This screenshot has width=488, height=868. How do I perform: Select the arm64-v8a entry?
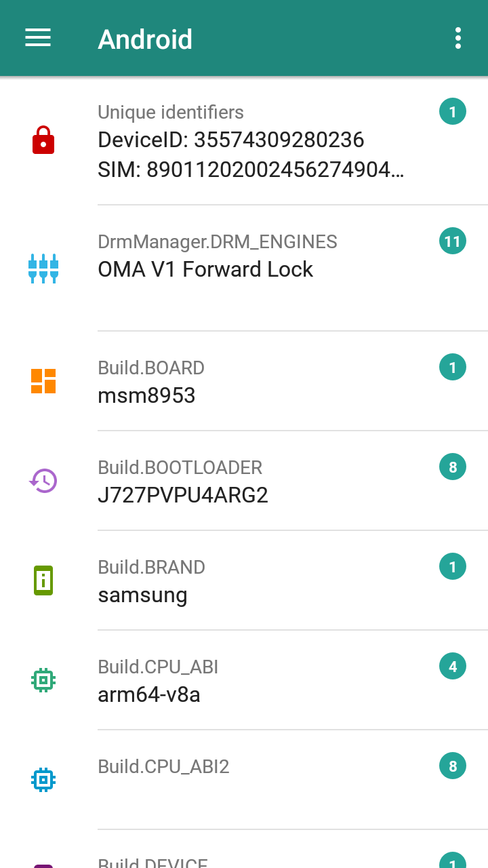[244, 680]
